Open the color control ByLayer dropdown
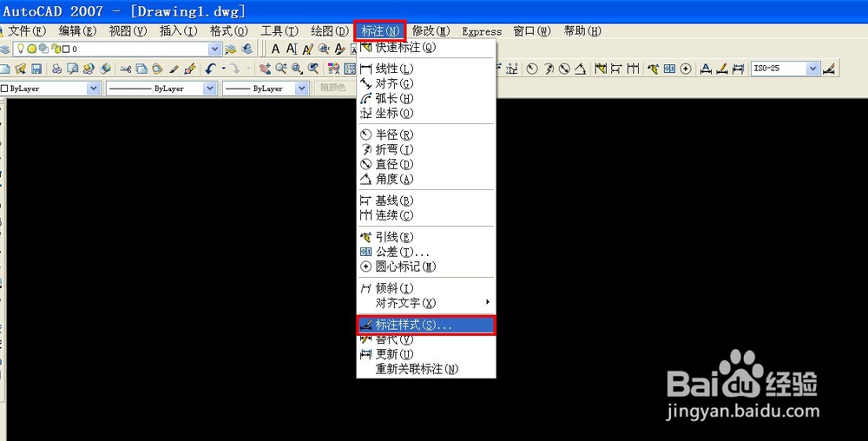 94,89
